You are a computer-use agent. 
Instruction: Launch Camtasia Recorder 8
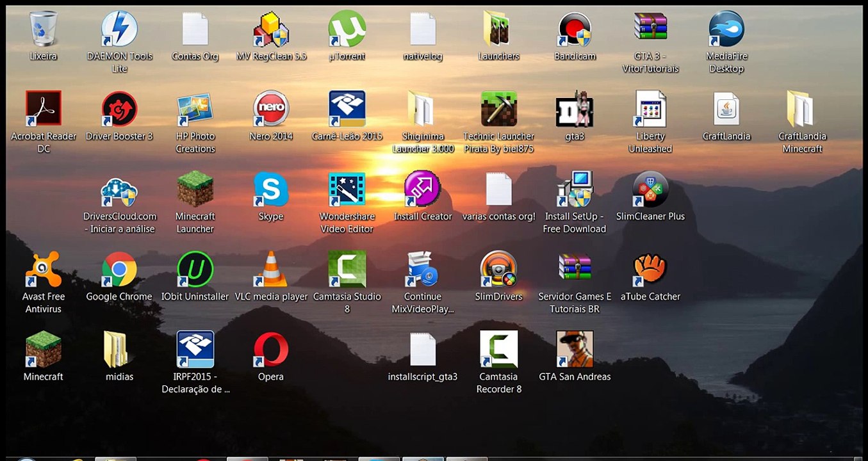[498, 350]
